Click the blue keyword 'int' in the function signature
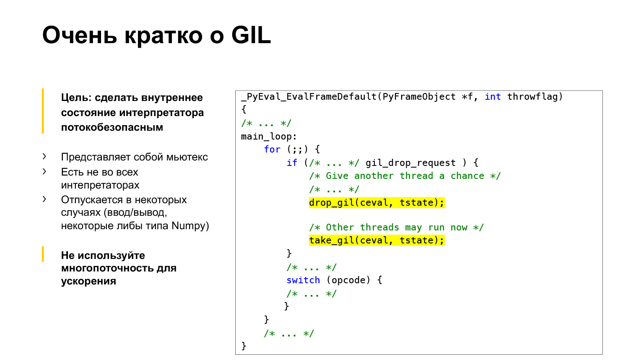Image resolution: width=644 pixels, height=362 pixels. [x=493, y=97]
